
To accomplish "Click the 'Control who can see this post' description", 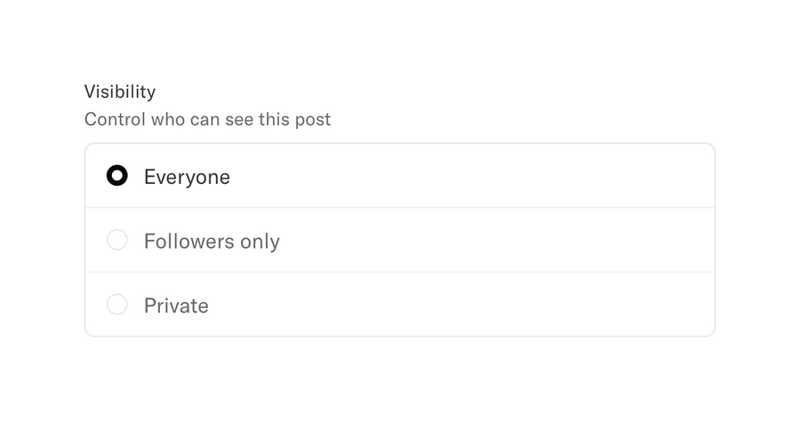I will pyautogui.click(x=207, y=120).
